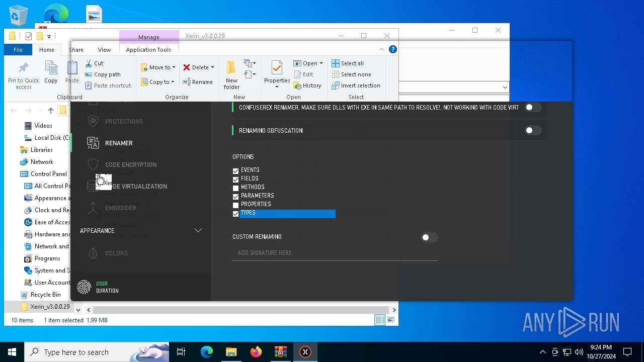The image size is (644, 362).
Task: Uncheck the Parameters option
Action: click(235, 197)
